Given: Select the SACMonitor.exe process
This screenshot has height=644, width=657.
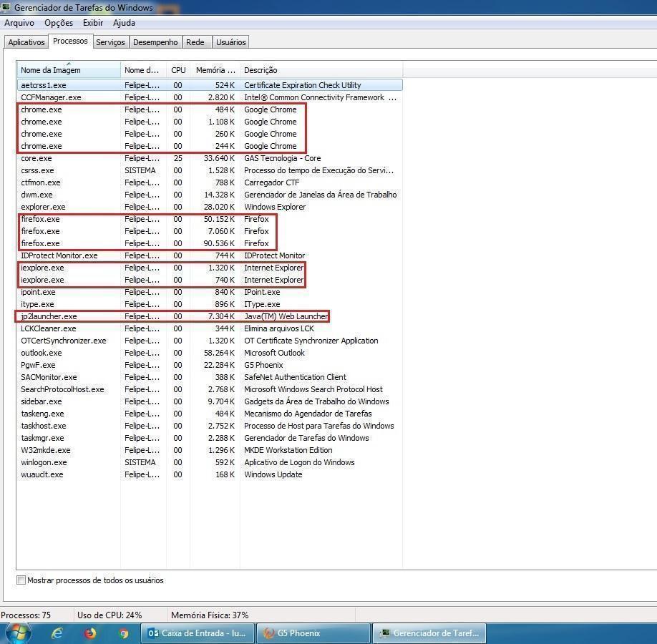Looking at the screenshot, I should click(x=210, y=376).
